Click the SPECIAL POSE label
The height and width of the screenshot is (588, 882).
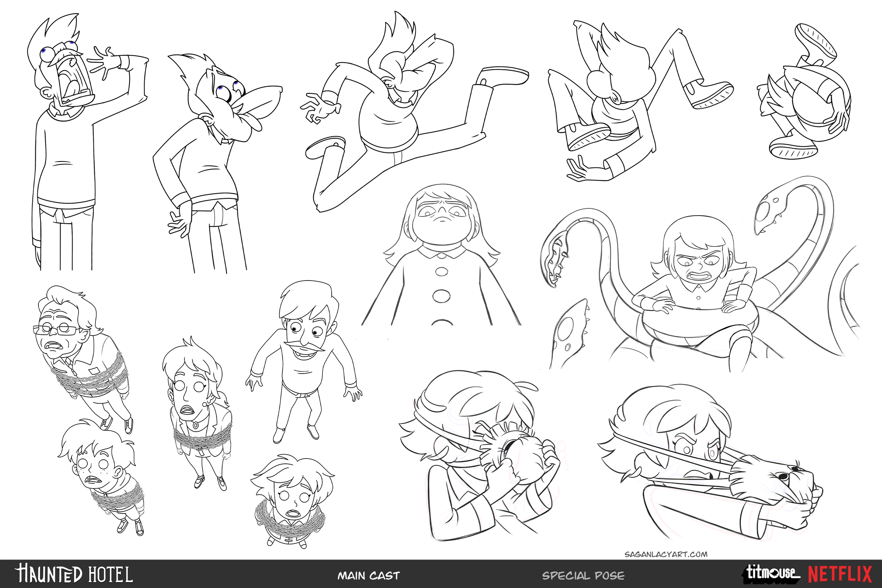(583, 576)
